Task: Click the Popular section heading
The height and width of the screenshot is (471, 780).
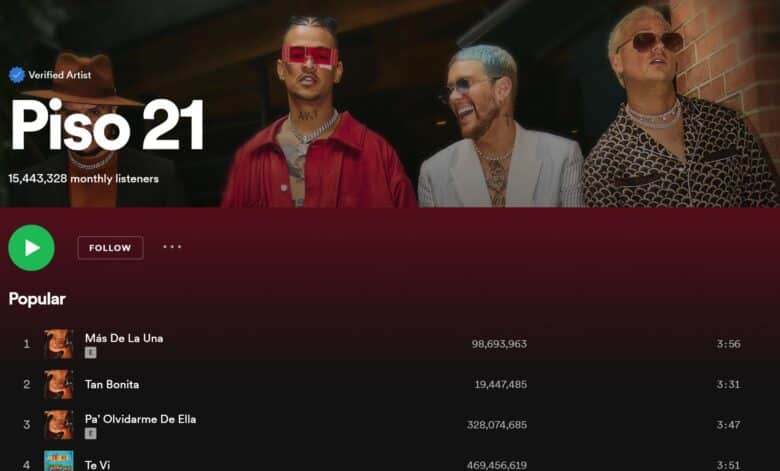Action: coord(37,299)
